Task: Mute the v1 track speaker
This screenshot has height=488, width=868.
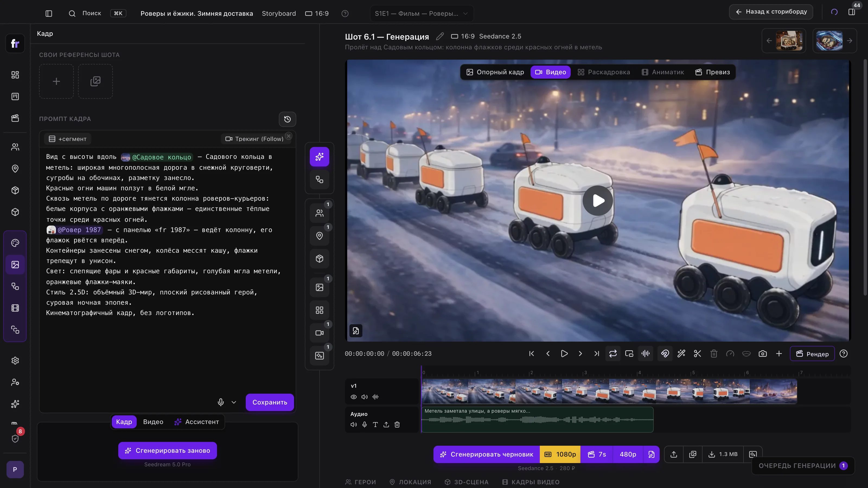Action: [364, 397]
